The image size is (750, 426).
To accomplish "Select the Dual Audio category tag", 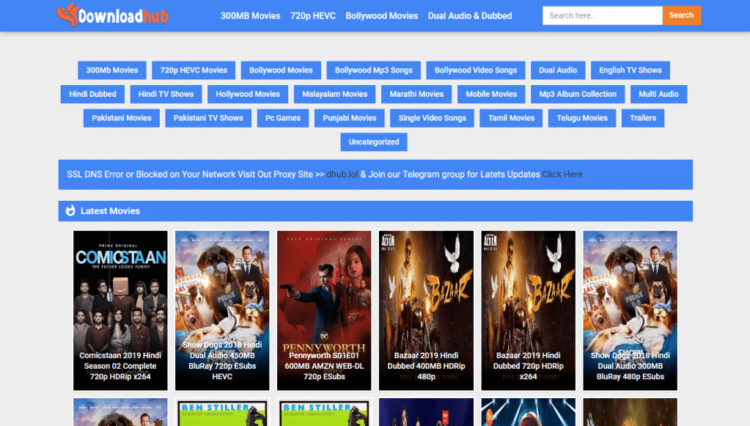I will (x=558, y=70).
